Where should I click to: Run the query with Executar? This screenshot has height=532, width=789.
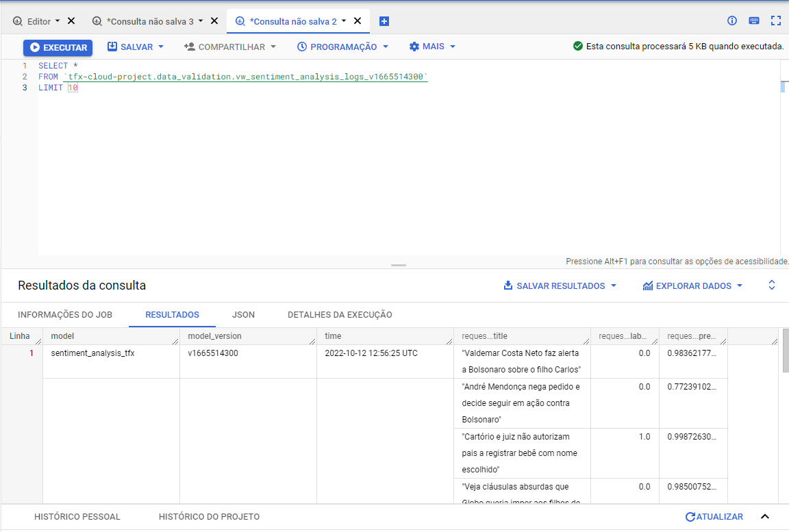tap(58, 47)
